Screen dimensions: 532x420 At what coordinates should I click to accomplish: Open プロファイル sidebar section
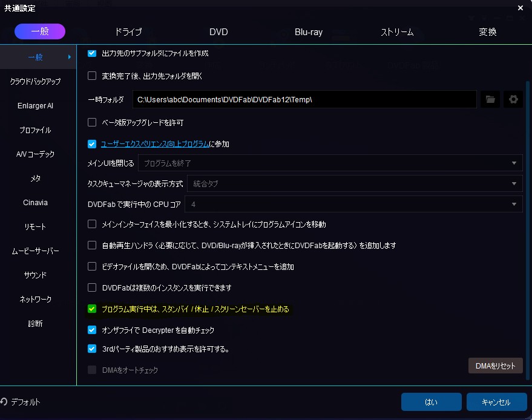[x=35, y=130]
